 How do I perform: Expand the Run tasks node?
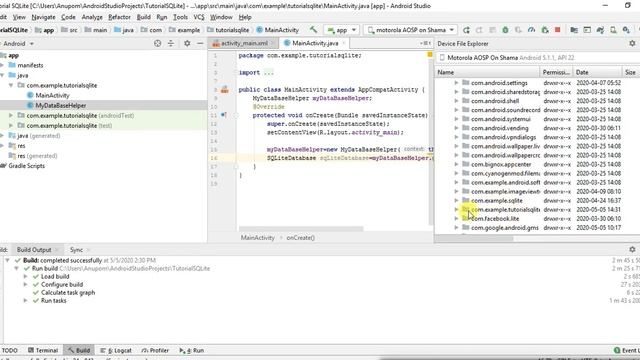(x=25, y=300)
